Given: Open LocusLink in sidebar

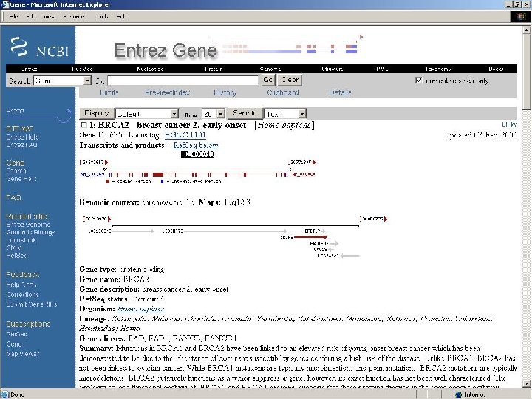Looking at the screenshot, I should 21,240.
